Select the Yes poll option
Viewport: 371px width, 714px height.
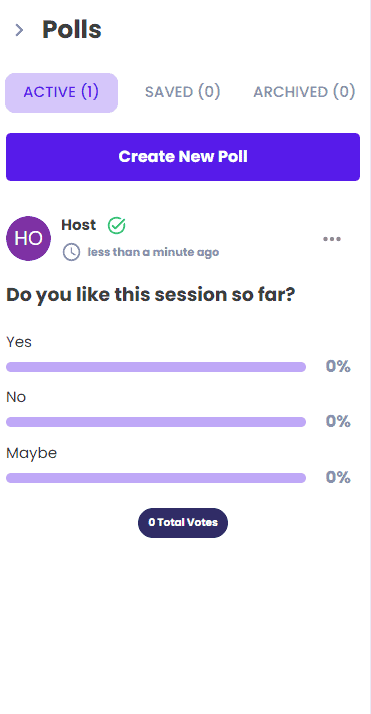point(19,342)
